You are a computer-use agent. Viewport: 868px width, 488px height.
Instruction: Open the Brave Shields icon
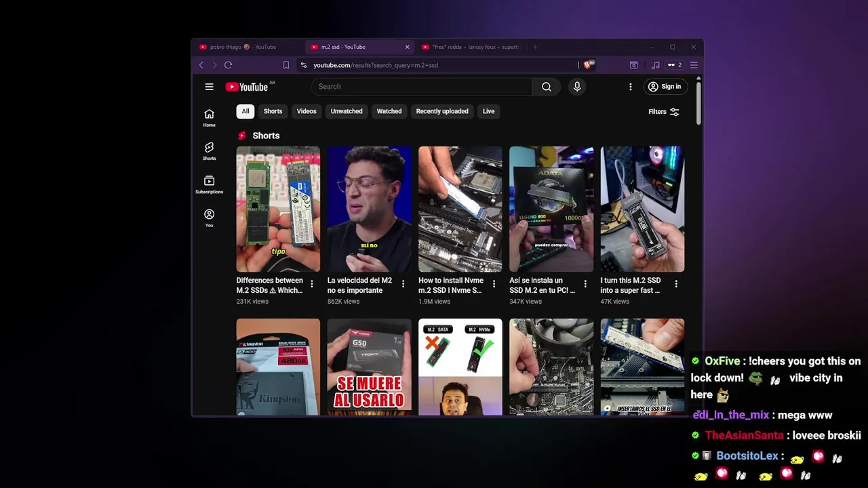click(x=588, y=65)
